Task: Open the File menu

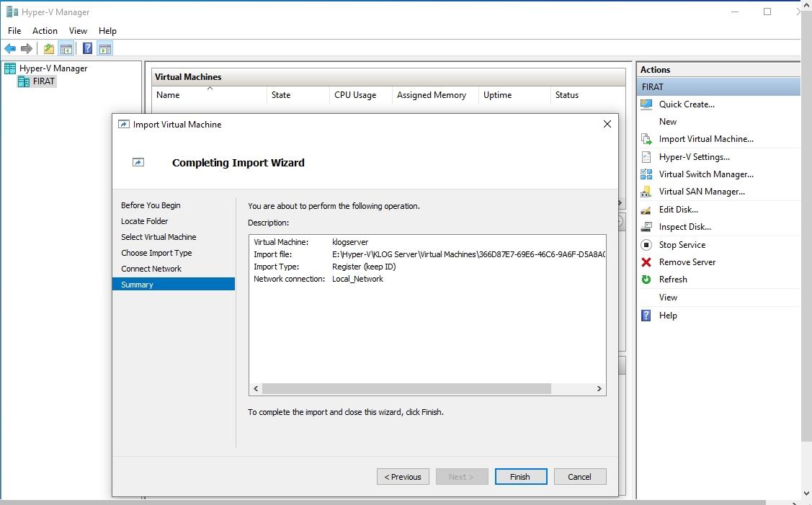Action: coord(14,30)
